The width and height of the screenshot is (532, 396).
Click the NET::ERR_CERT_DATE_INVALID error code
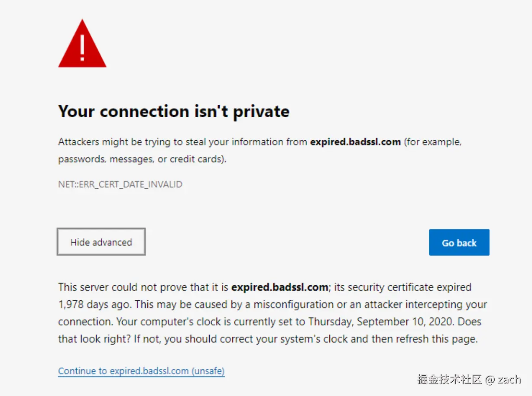pyautogui.click(x=120, y=184)
